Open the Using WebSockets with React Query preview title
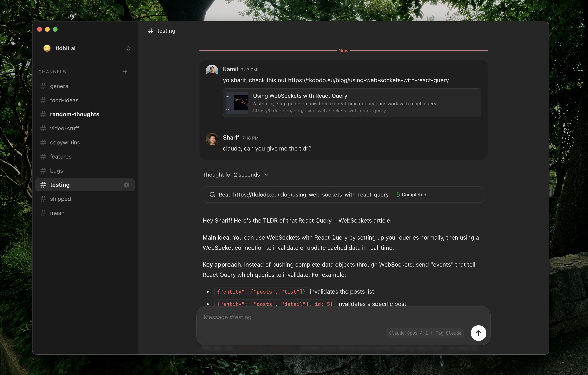The height and width of the screenshot is (375, 588). pyautogui.click(x=300, y=96)
